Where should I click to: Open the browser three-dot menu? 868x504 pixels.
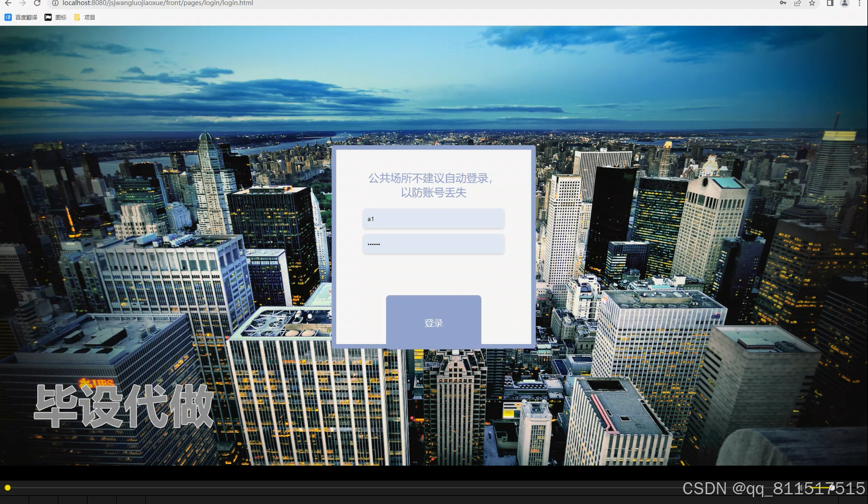click(x=859, y=3)
